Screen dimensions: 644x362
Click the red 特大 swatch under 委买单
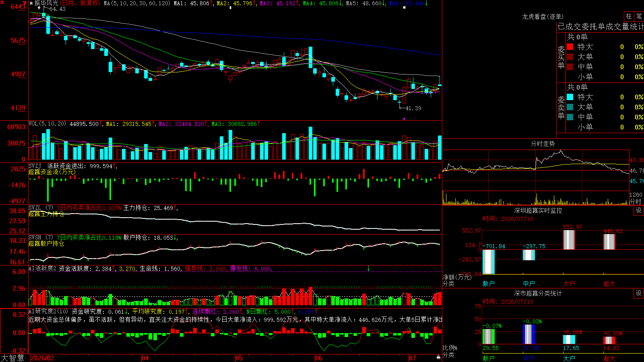pos(570,47)
